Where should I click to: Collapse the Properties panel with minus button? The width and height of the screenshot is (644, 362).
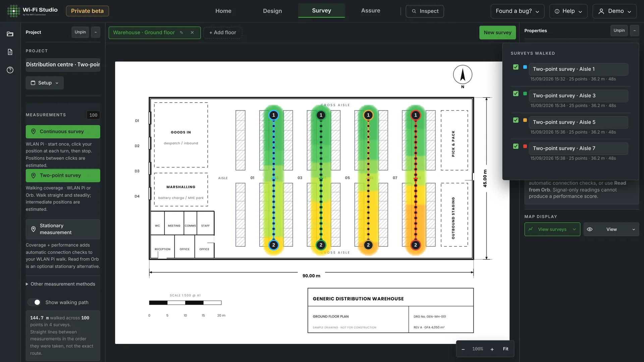pos(634,31)
